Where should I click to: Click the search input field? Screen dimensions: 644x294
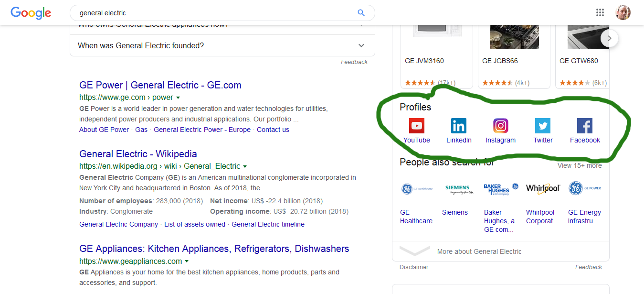pyautogui.click(x=215, y=13)
